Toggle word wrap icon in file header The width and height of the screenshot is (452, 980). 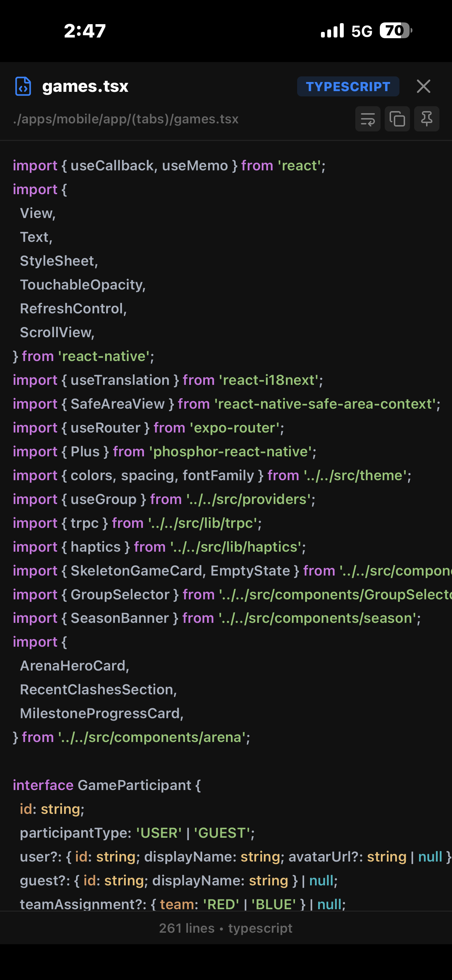coord(368,119)
